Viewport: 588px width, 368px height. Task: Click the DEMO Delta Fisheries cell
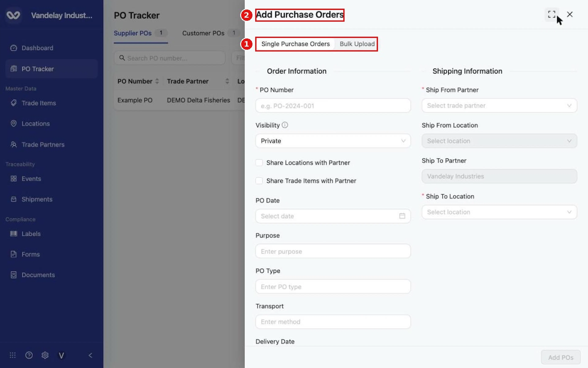click(x=198, y=100)
